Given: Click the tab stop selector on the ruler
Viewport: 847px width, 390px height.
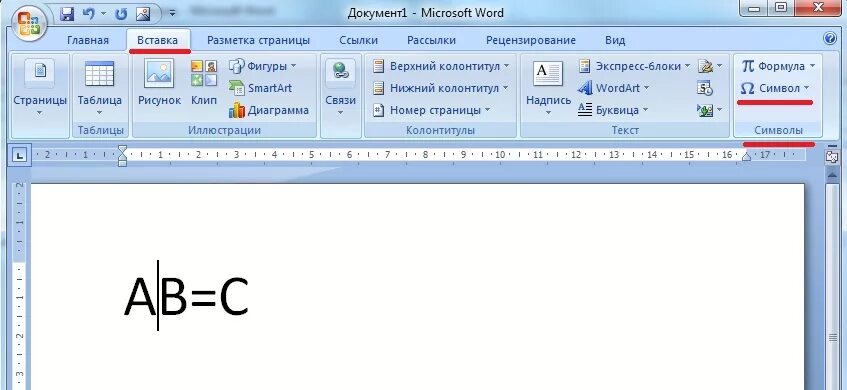Looking at the screenshot, I should pyautogui.click(x=19, y=156).
